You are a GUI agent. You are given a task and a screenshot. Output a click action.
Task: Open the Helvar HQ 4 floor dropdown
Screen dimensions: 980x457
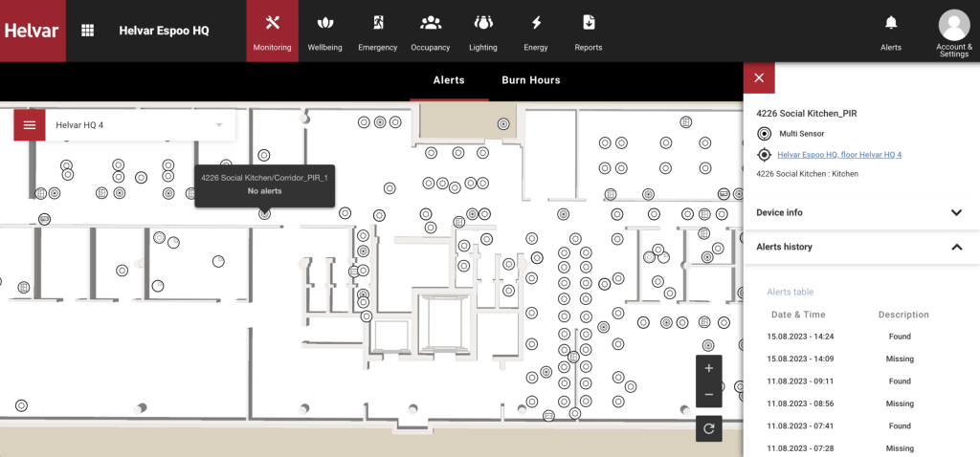pos(140,125)
